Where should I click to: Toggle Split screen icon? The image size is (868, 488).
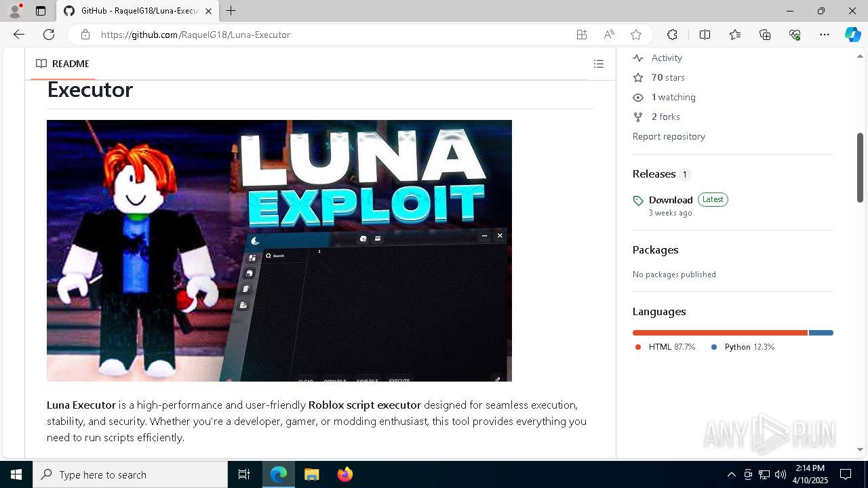pyautogui.click(x=705, y=35)
